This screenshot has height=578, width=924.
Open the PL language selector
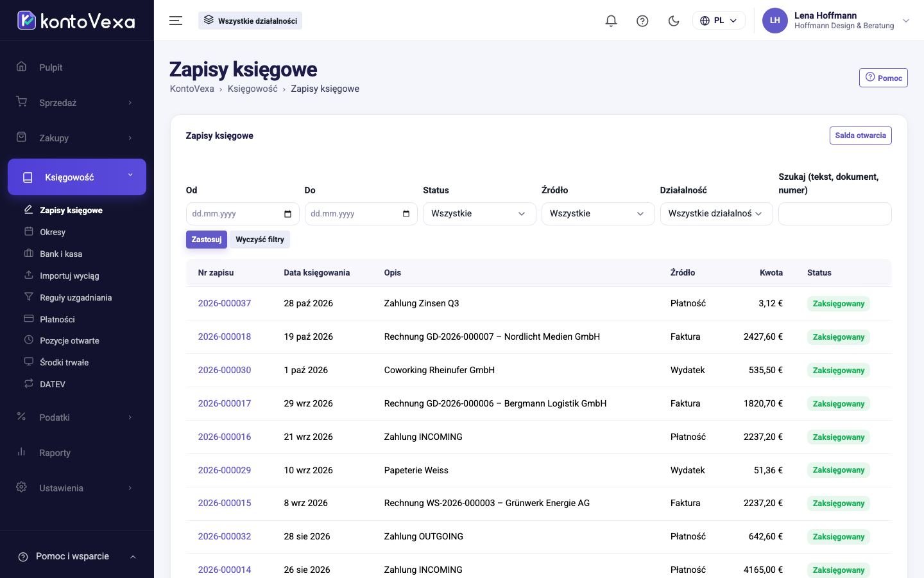click(x=719, y=21)
